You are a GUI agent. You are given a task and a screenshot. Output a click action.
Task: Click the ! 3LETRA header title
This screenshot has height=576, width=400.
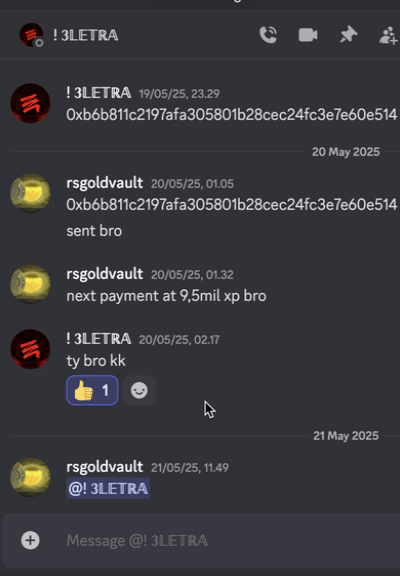point(86,35)
